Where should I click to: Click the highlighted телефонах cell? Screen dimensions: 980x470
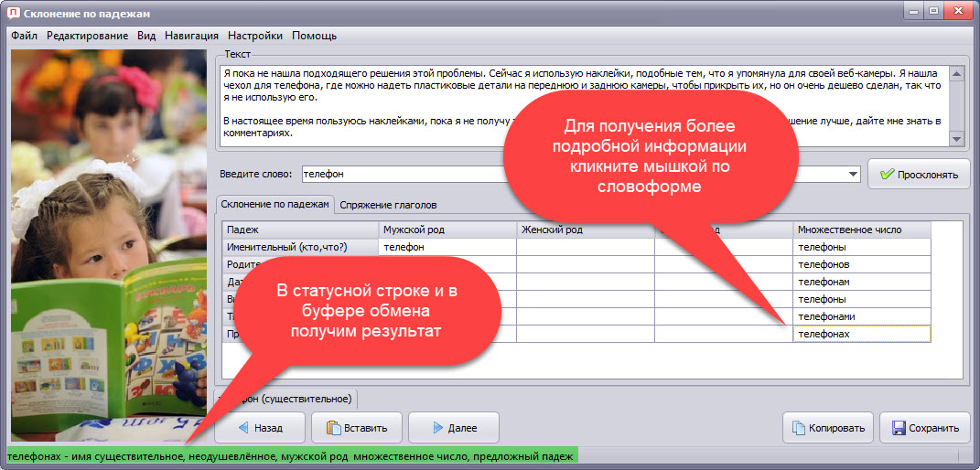[862, 335]
